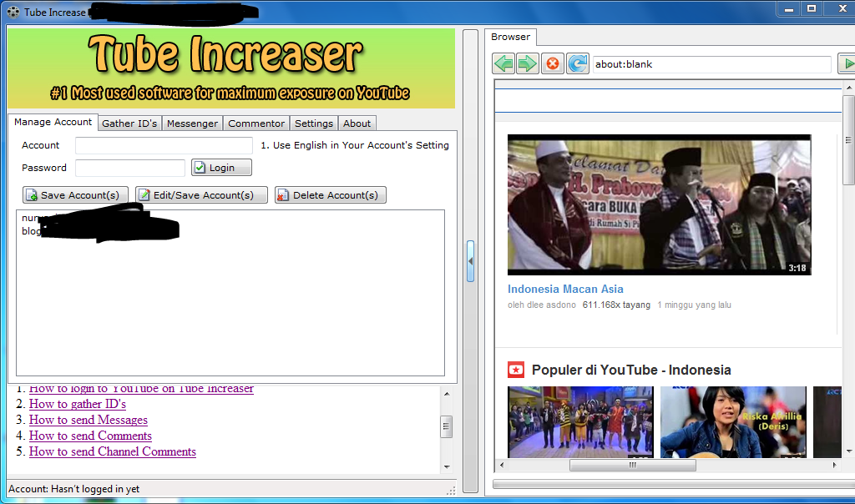Click Save Account(s) button
This screenshot has width=855, height=504.
tap(75, 195)
